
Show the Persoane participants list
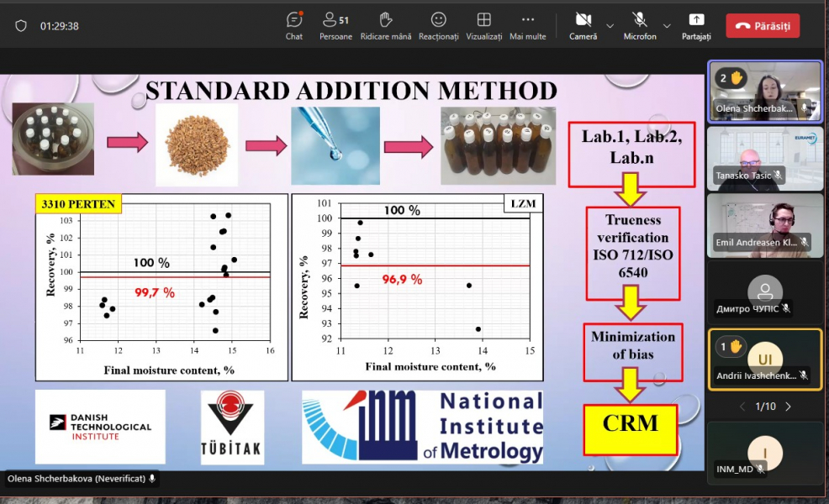tap(335, 25)
